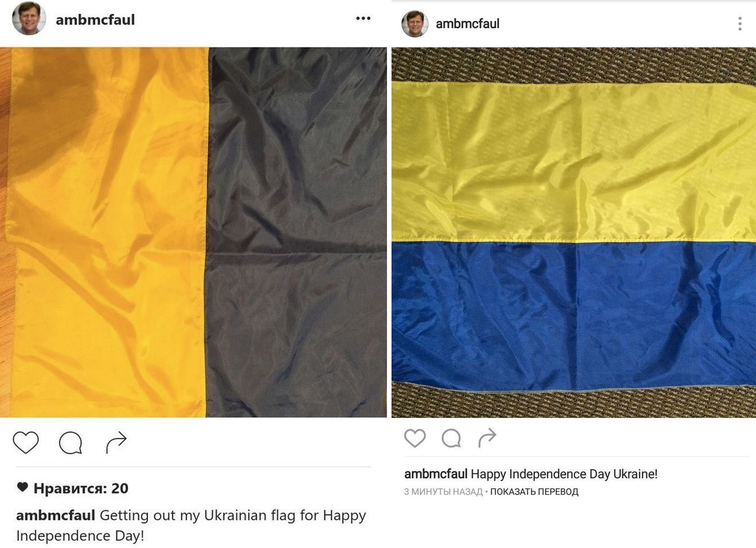This screenshot has height=548, width=756.
Task: Share the right post via arrow icon
Action: tap(487, 437)
